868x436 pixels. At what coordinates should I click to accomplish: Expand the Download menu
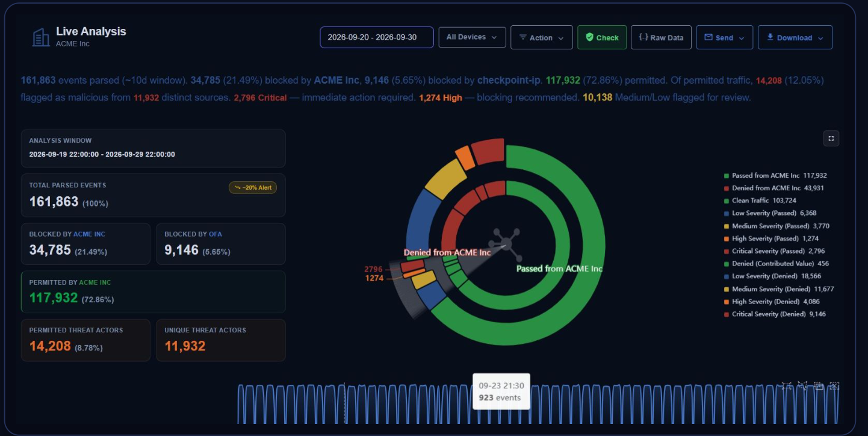pos(795,37)
